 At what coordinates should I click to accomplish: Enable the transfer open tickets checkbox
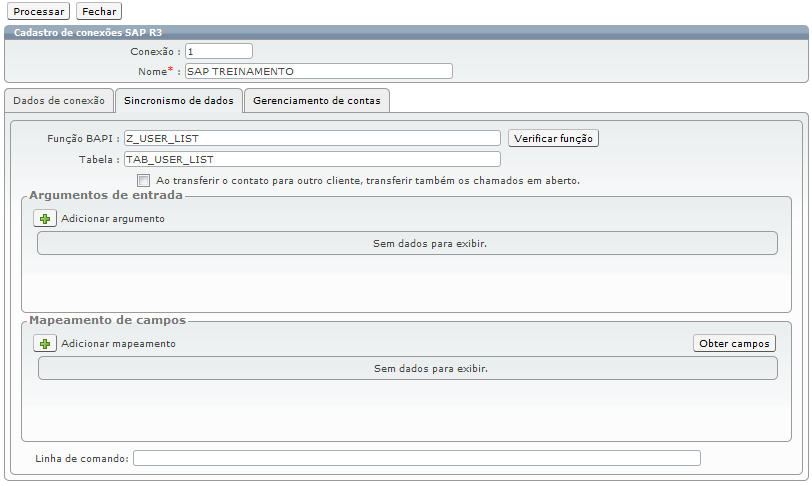coord(143,180)
